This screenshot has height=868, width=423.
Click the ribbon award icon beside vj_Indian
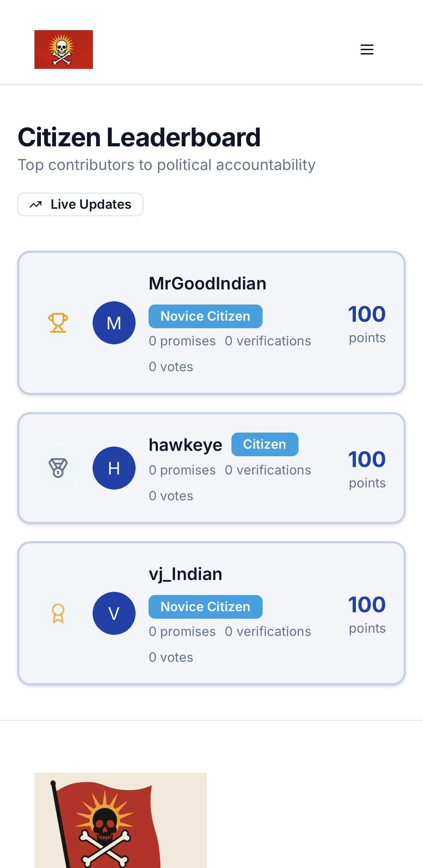(x=58, y=613)
